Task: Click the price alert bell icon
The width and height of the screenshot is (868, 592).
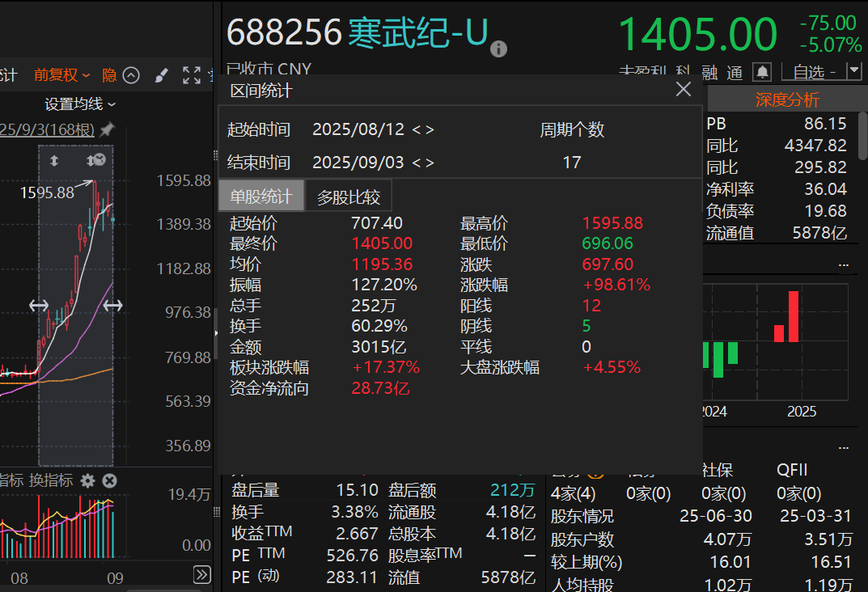Action: (x=762, y=72)
